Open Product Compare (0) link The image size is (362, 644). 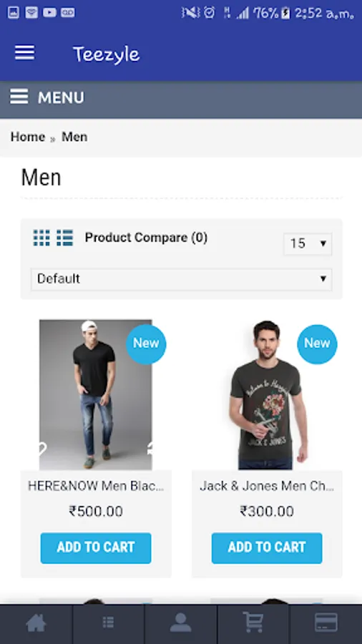click(146, 238)
